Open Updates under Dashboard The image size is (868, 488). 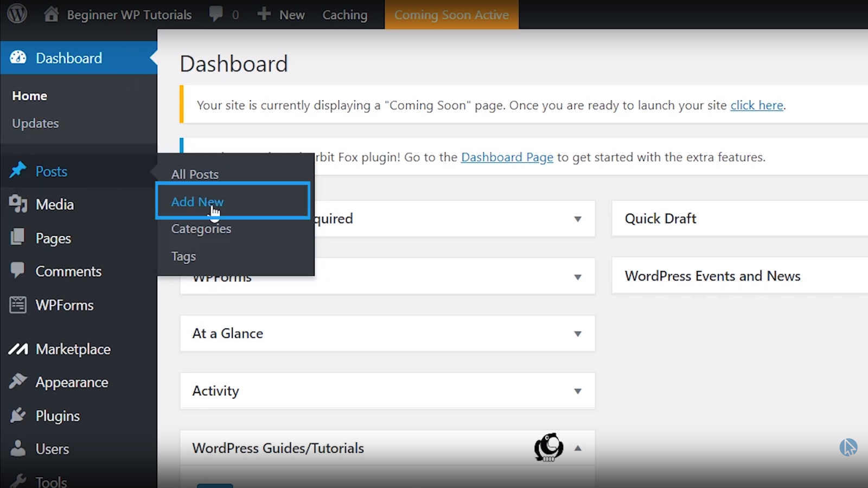(35, 124)
